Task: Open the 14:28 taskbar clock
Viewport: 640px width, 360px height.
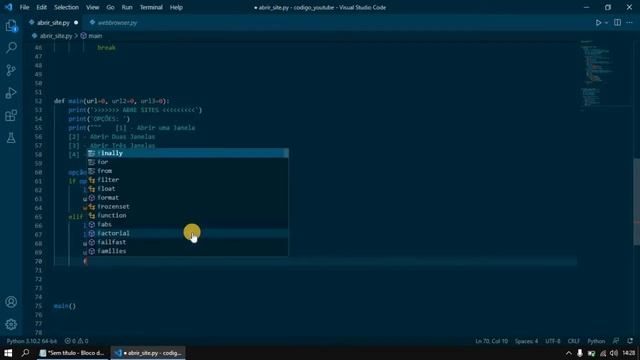Action: point(629,353)
